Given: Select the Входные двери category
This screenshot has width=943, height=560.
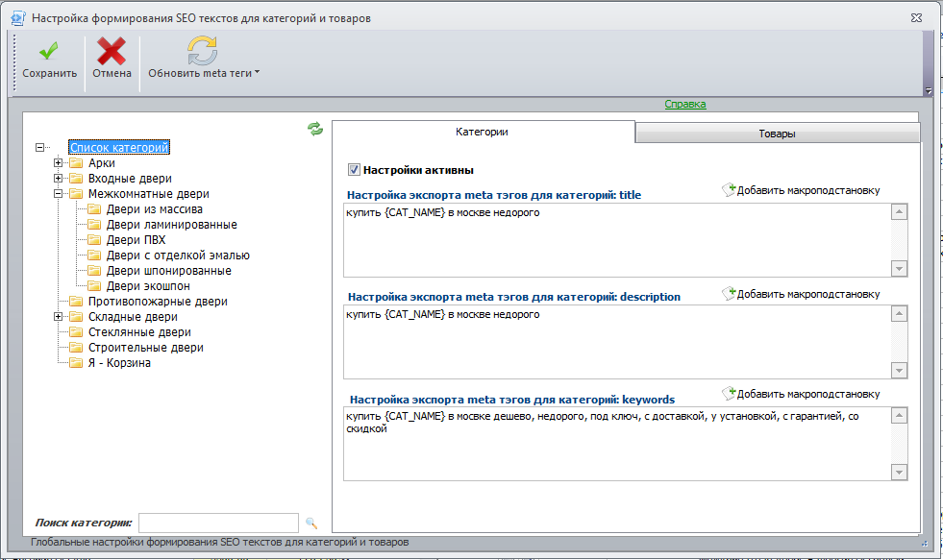Looking at the screenshot, I should [x=130, y=179].
